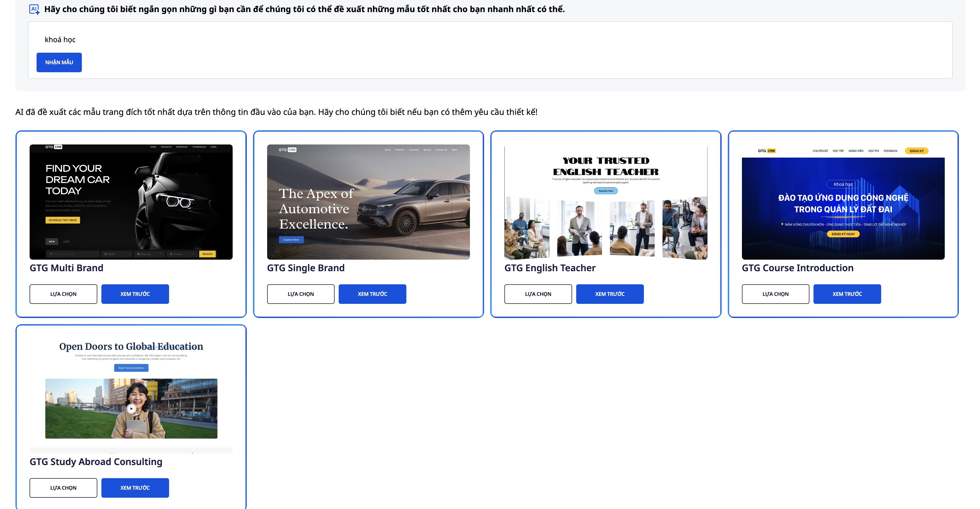Screen dimensions: 980x509
Task: Select LỰA CHỌN for GTG Multi Brand
Action: click(63, 294)
